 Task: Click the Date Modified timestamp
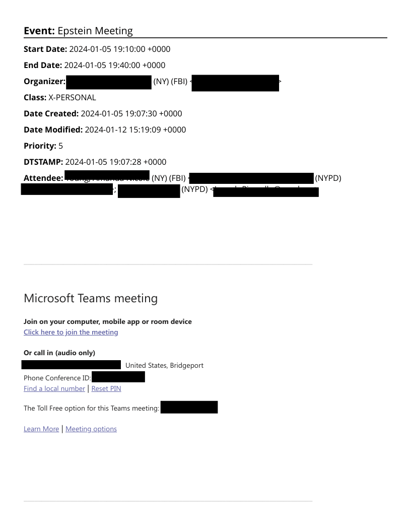click(135, 130)
